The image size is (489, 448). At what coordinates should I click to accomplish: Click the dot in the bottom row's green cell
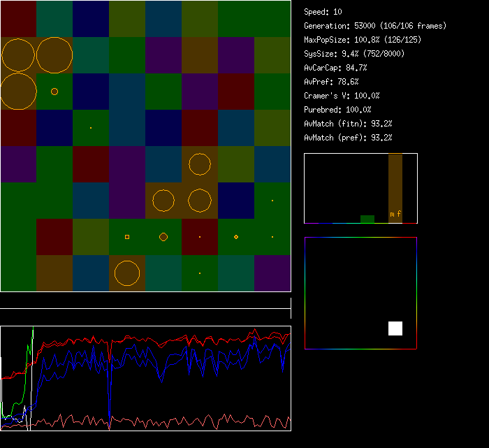(200, 273)
